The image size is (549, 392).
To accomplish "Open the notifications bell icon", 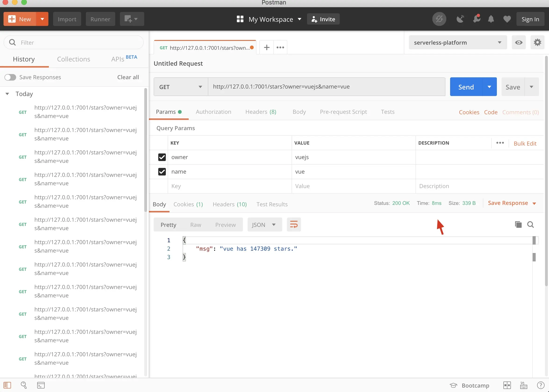I will click(x=491, y=19).
